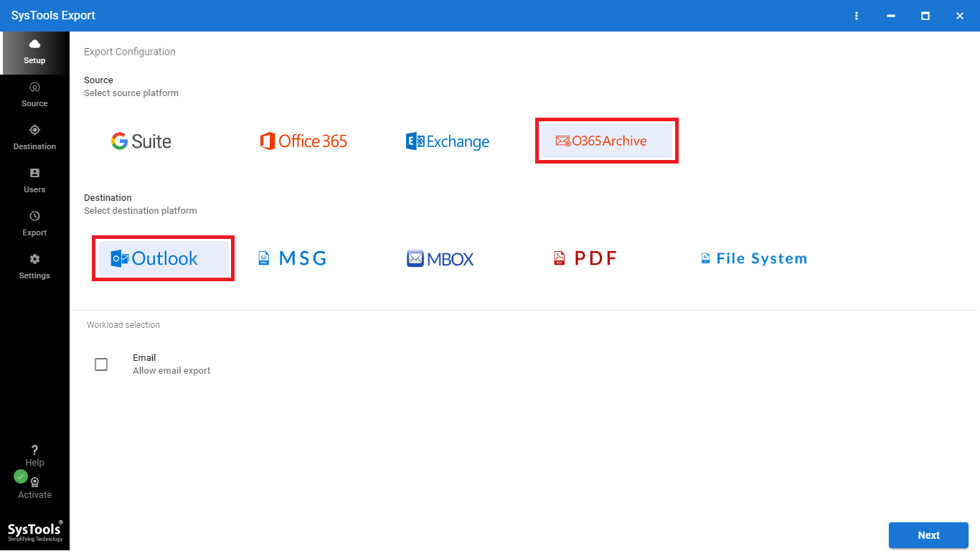
Task: Open the Destination sidebar tab
Action: pos(34,138)
